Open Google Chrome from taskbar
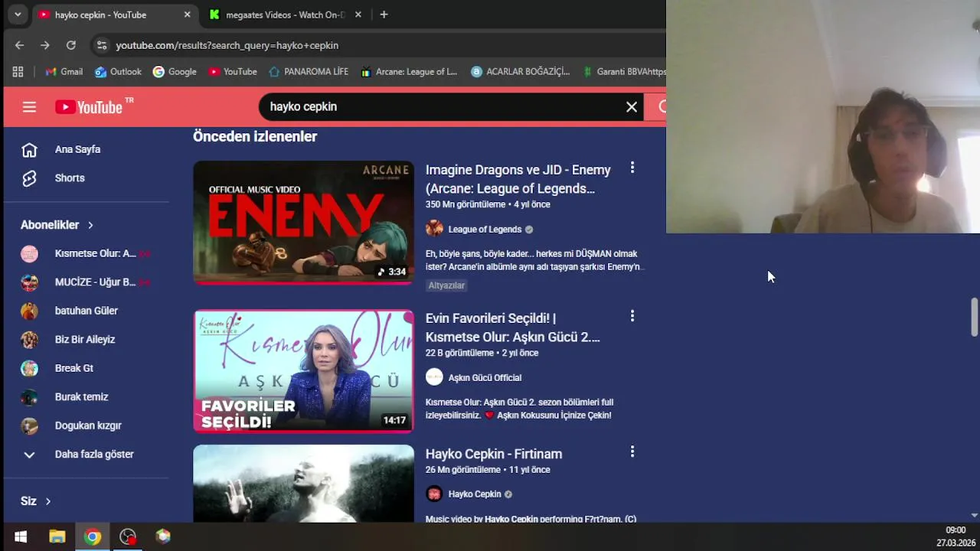The width and height of the screenshot is (980, 551). coord(93,536)
